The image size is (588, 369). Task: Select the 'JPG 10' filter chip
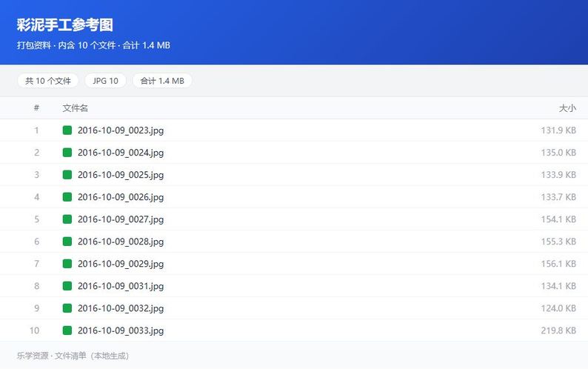pyautogui.click(x=105, y=81)
